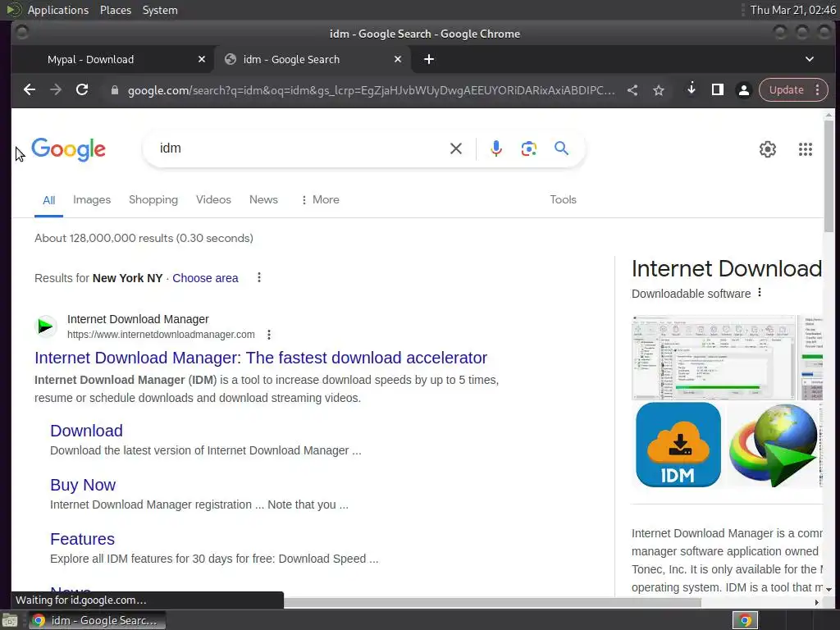Click the browser forward arrow
Screen dimensions: 840x630
(56, 90)
